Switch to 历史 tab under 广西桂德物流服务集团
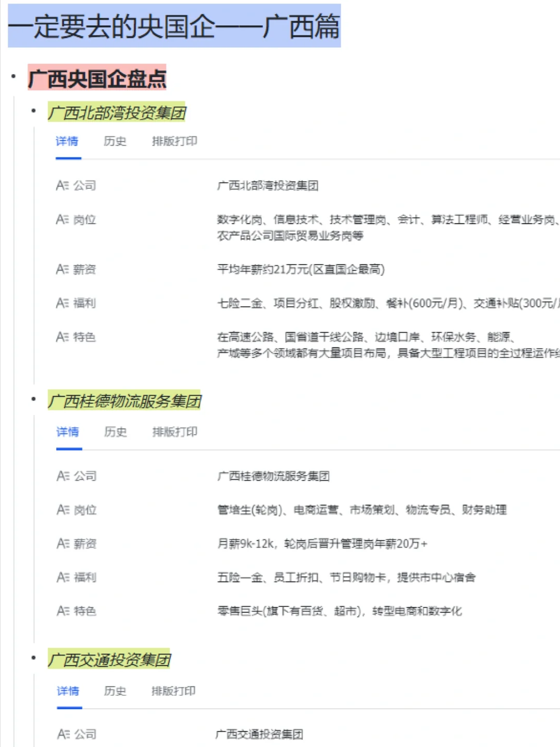560x747 pixels. pos(116,432)
